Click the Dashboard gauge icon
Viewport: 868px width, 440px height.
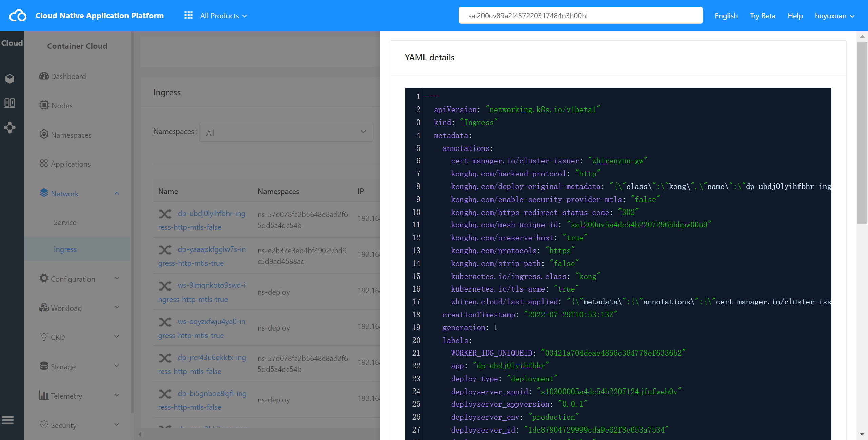44,76
